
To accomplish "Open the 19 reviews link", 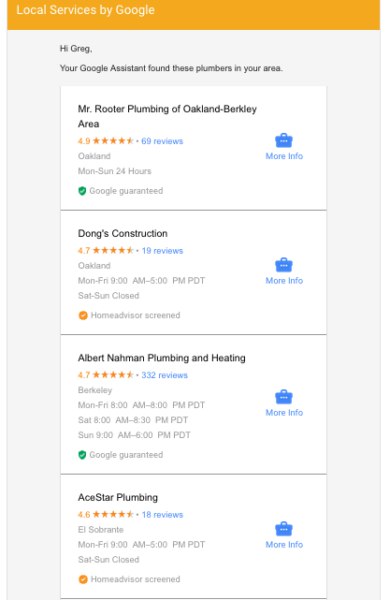I will [x=162, y=251].
